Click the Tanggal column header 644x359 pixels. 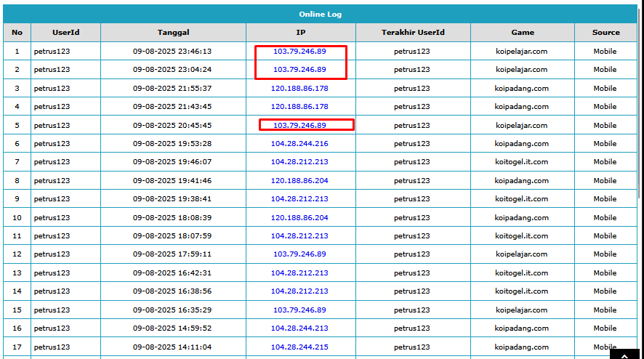173,33
